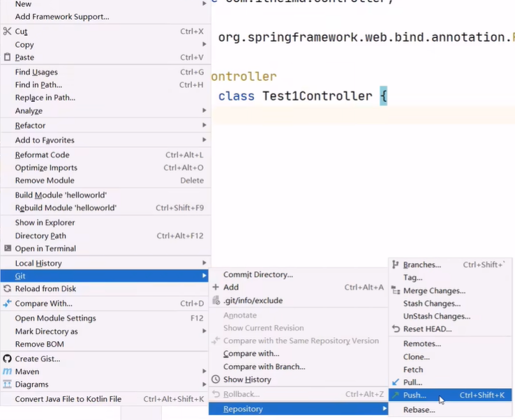Select Find in Path
This screenshot has width=515, height=420.
click(105, 84)
